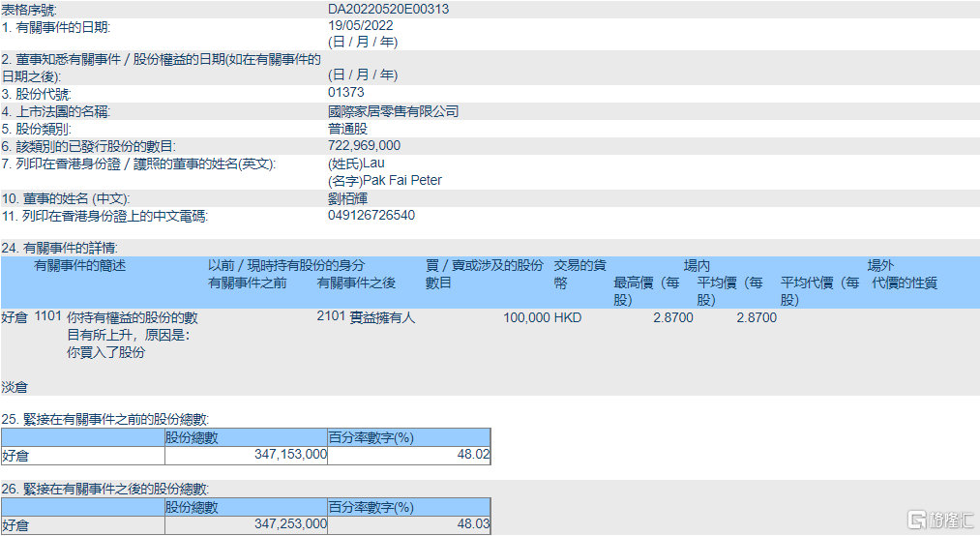Select event code 1101 in 好倉 row
This screenshot has height=536, width=980.
(x=47, y=317)
